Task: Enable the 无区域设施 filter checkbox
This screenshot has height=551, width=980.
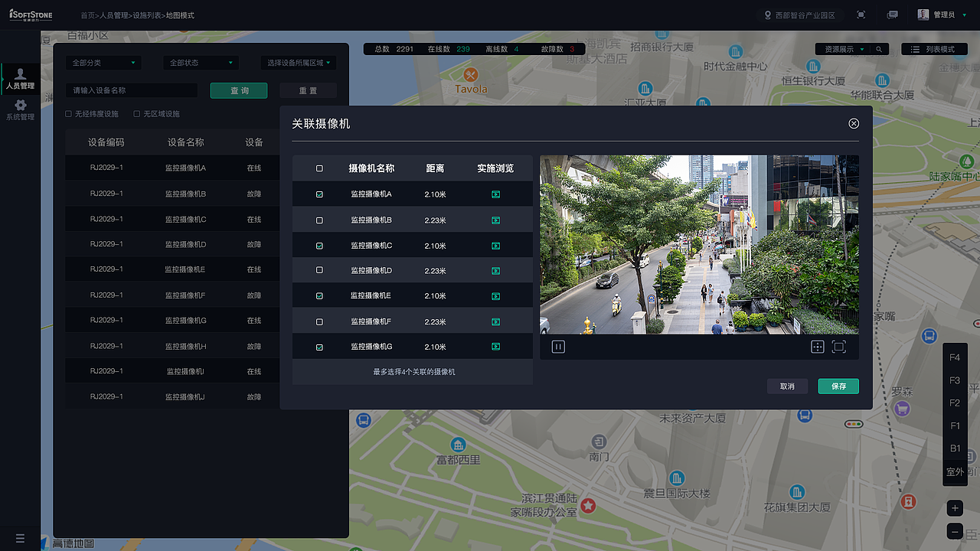Action: click(137, 114)
